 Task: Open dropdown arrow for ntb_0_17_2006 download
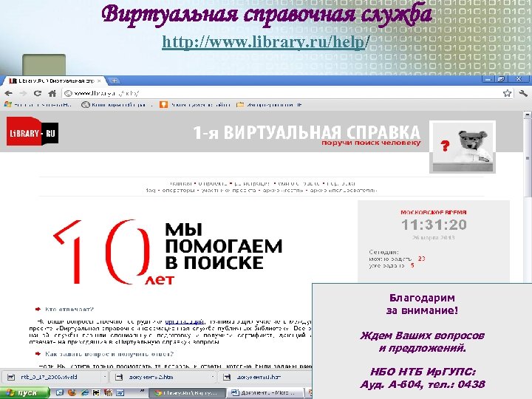[105, 377]
